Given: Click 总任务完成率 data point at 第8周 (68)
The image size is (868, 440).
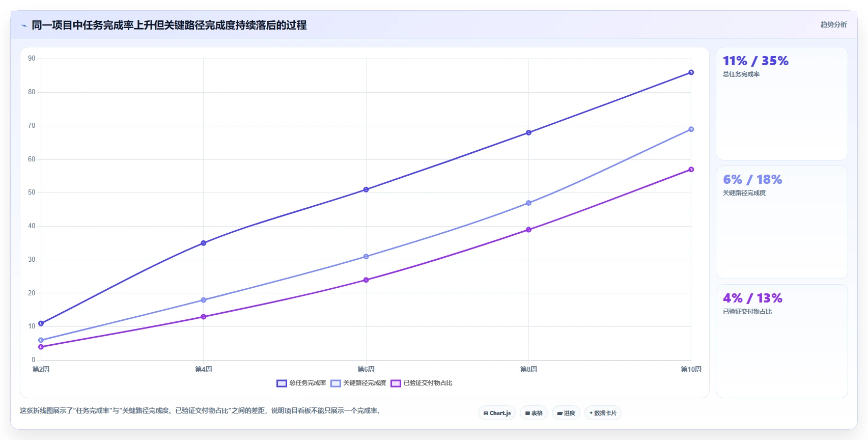Looking at the screenshot, I should [x=528, y=132].
